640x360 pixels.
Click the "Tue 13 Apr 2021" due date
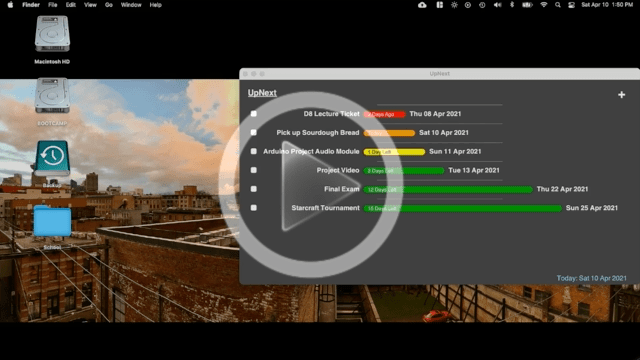pyautogui.click(x=474, y=170)
